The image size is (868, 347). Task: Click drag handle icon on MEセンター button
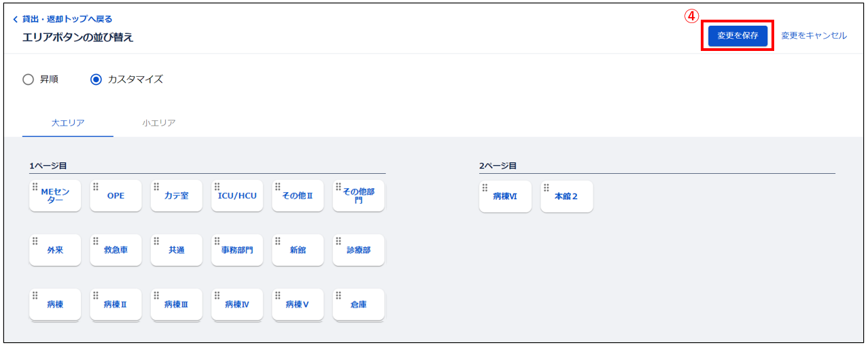[x=35, y=187]
